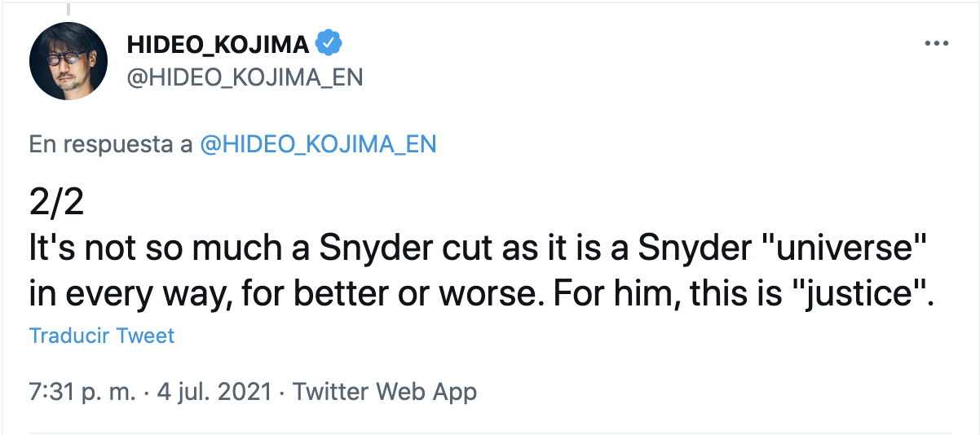This screenshot has width=980, height=435.
Task: Open the 7:31 p. m. timestamp
Action: pyautogui.click(x=80, y=392)
